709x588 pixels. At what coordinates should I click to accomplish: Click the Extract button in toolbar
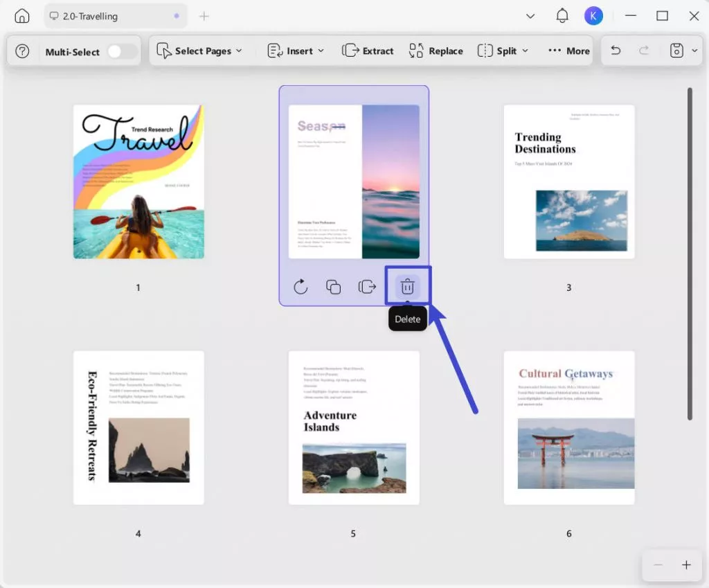[368, 51]
